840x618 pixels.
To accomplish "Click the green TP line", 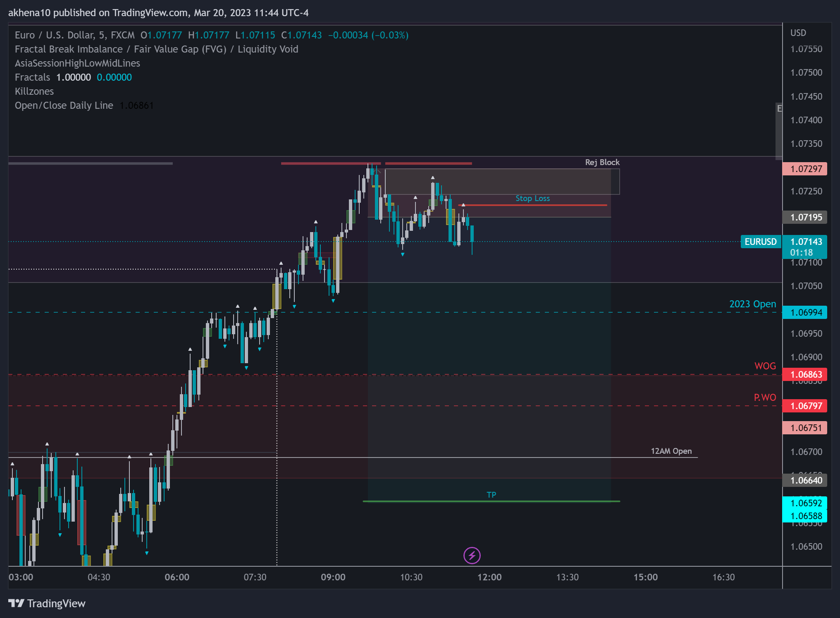I will [x=491, y=501].
